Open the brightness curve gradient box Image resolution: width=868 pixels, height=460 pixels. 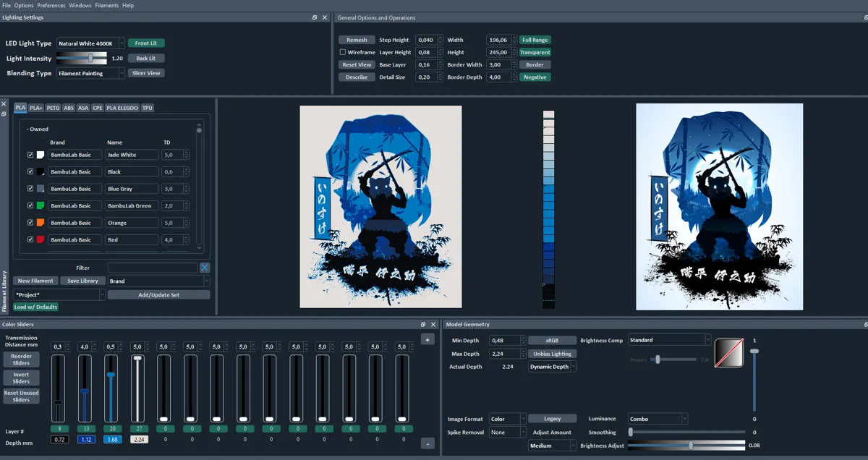[729, 353]
